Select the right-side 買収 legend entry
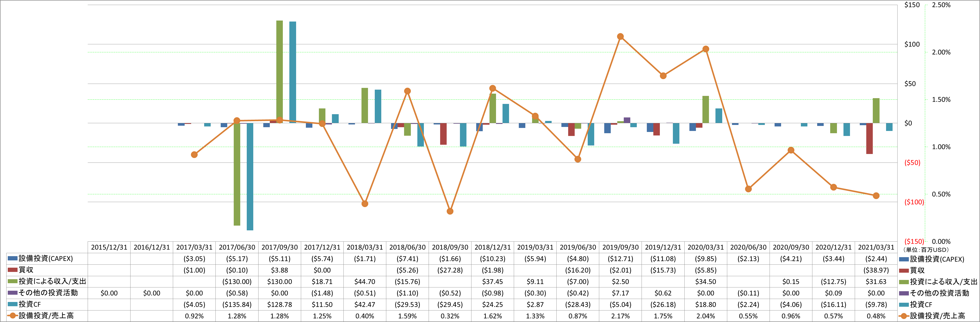 912,270
